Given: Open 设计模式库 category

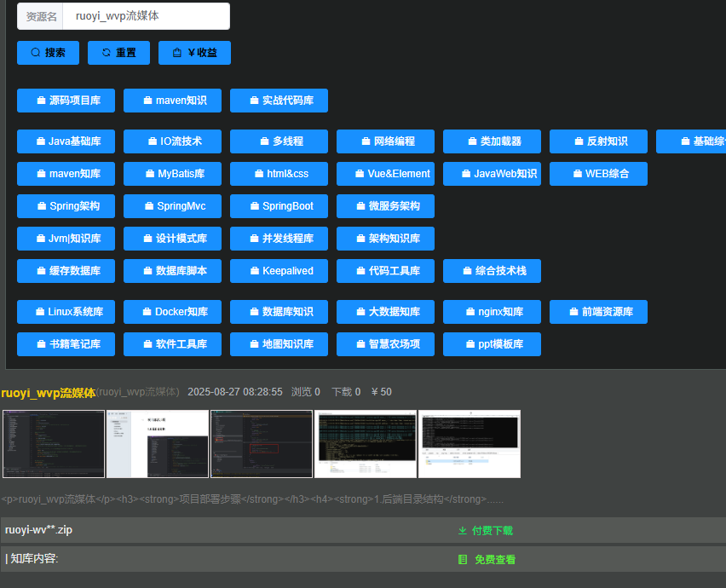Looking at the screenshot, I should (x=172, y=239).
